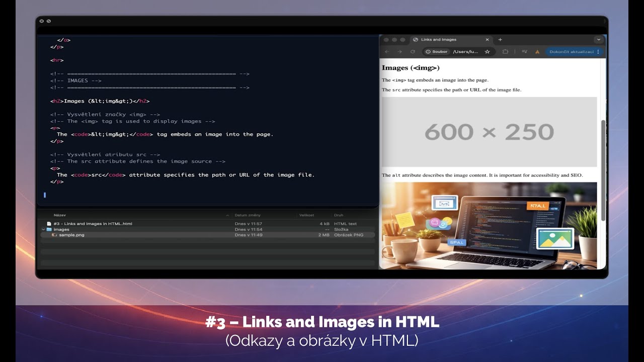644x362 pixels.
Task: Sort files by Datum změny column
Action: click(x=248, y=215)
